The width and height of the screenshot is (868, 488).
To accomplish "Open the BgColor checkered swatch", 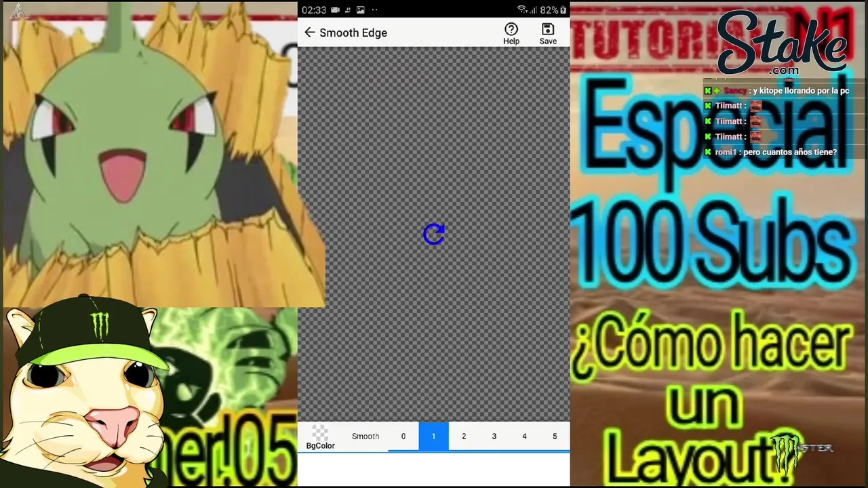I will click(x=320, y=437).
